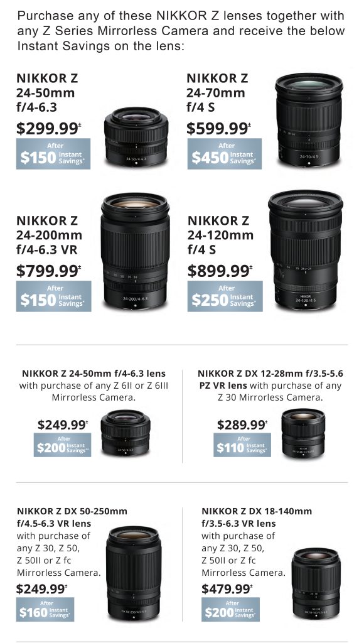
Task: Click the $799.99 price of 24-200mm lens
Action: tap(49, 271)
